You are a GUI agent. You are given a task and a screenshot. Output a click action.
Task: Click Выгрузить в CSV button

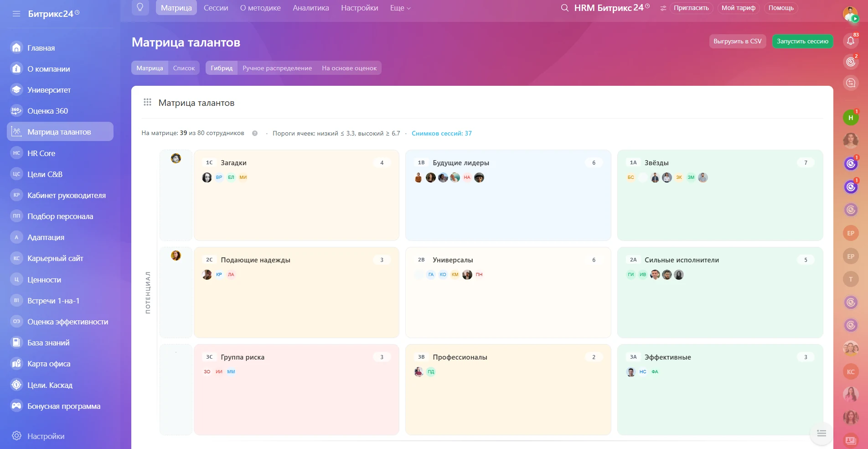(737, 41)
